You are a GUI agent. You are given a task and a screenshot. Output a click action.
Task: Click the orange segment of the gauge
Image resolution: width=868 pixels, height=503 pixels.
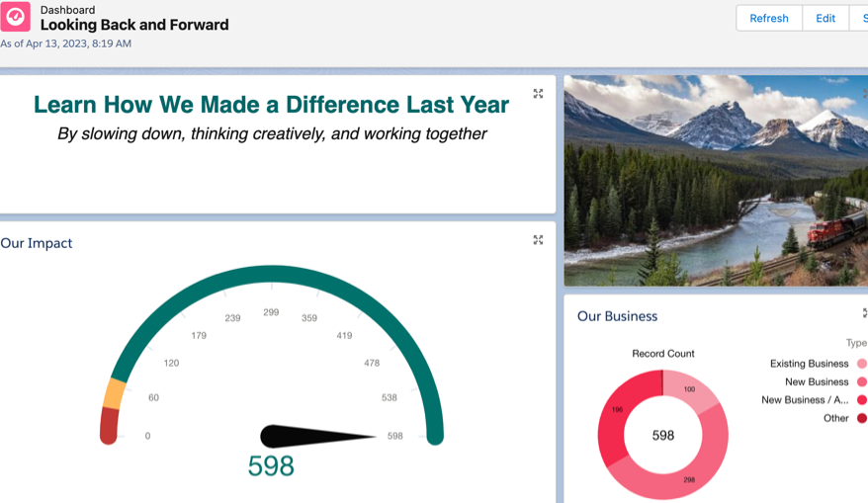pyautogui.click(x=115, y=393)
